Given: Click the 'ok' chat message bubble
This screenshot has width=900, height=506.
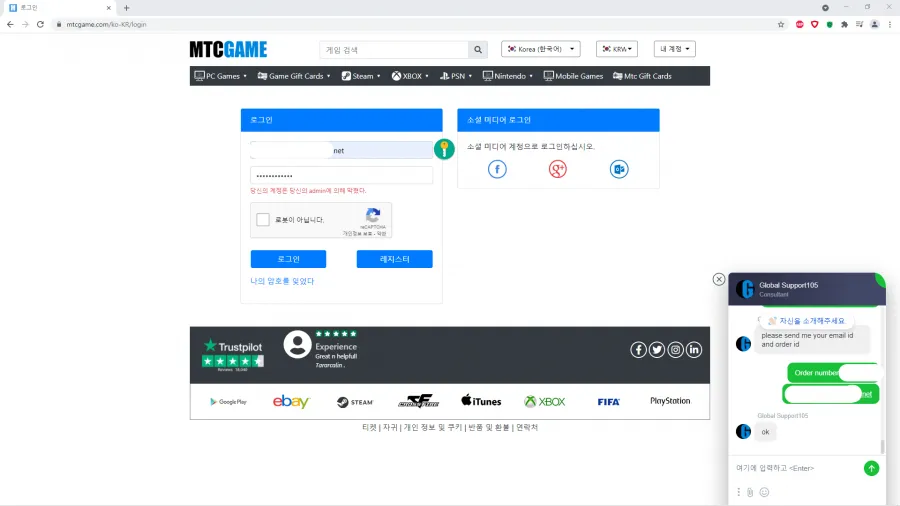Looking at the screenshot, I should [765, 432].
